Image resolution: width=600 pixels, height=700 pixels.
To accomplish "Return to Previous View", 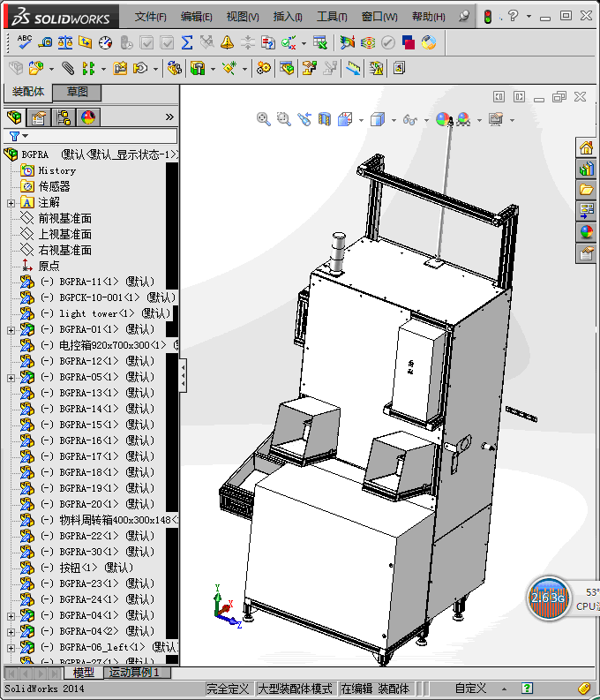I will [x=304, y=119].
